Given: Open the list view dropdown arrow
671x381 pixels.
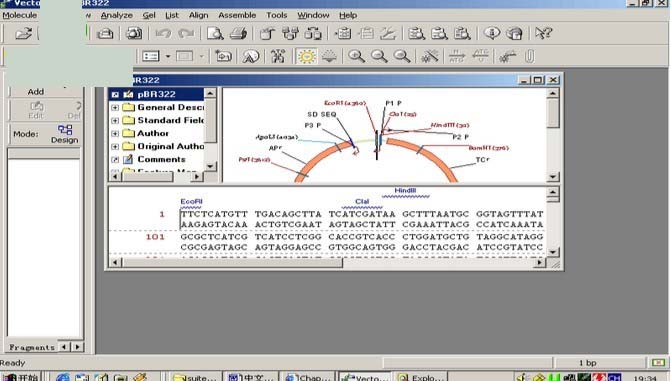Looking at the screenshot, I should click(168, 56).
